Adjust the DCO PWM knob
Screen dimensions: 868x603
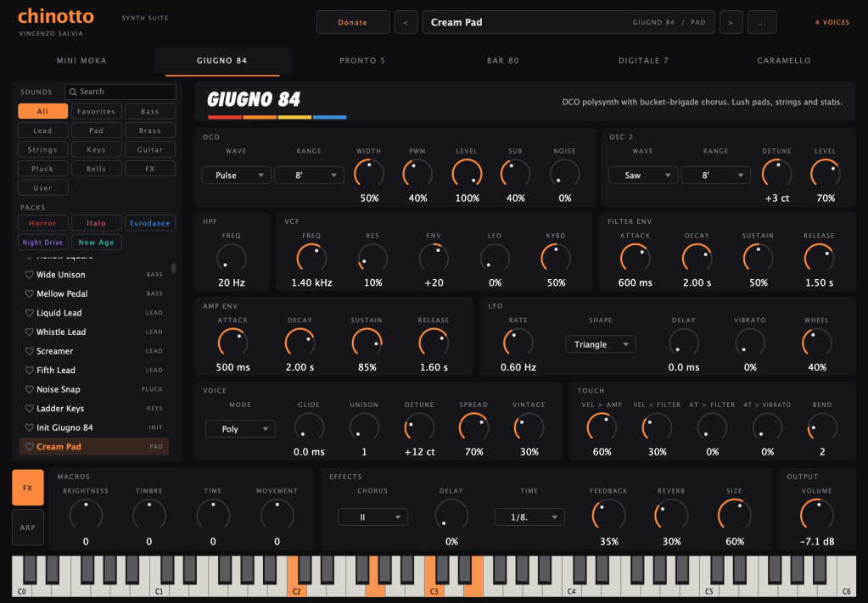417,174
